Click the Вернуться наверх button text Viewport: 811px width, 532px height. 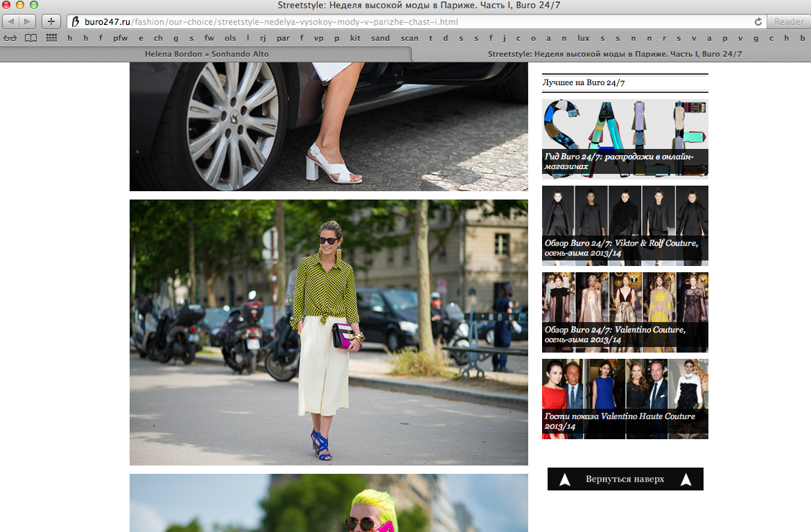(x=625, y=479)
